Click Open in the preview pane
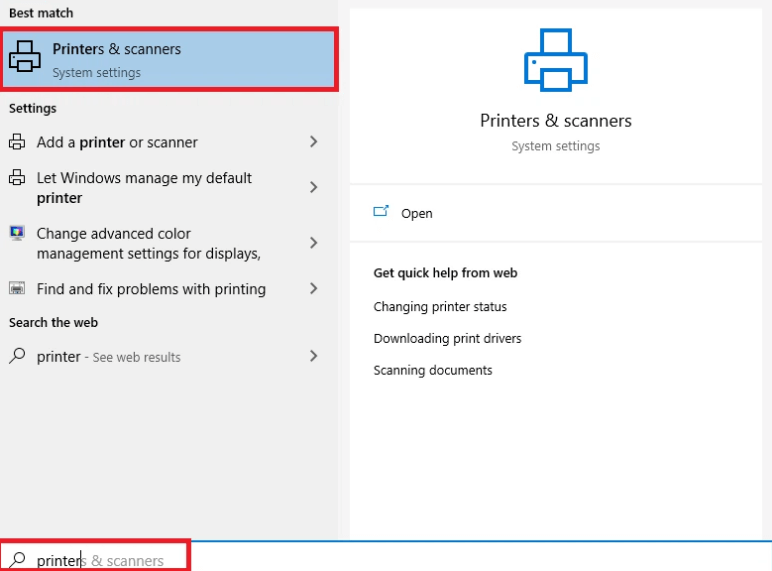Screen dimensions: 772x571 tap(417, 214)
